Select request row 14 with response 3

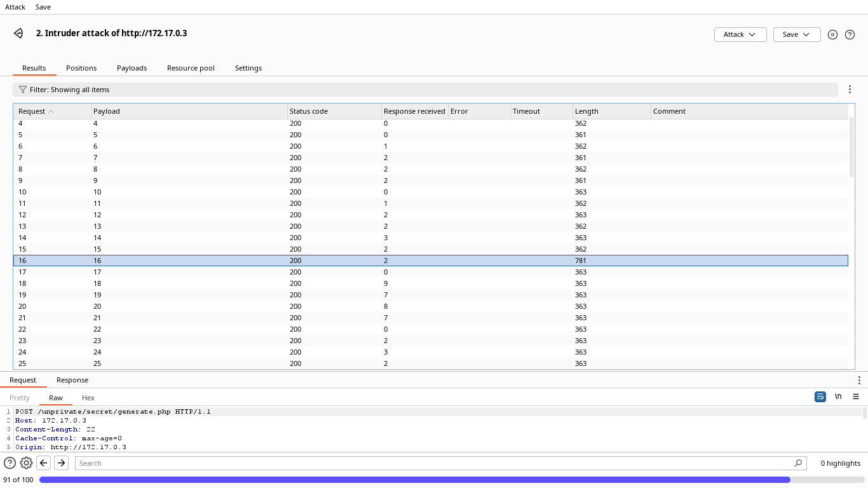pos(431,238)
